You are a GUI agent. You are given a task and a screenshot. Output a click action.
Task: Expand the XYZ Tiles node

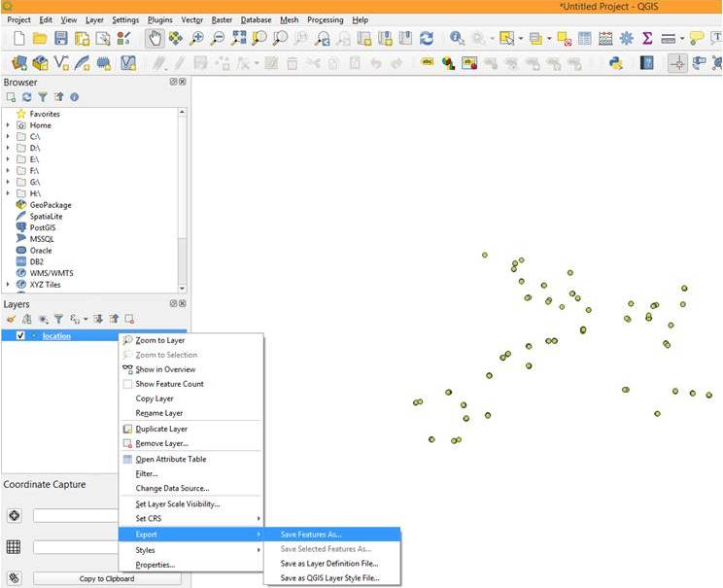[8, 284]
